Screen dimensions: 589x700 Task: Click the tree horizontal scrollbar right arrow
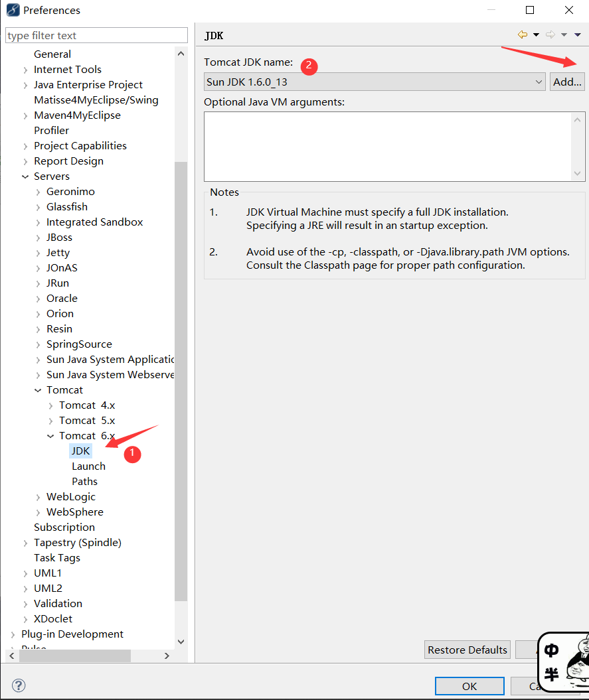point(167,656)
